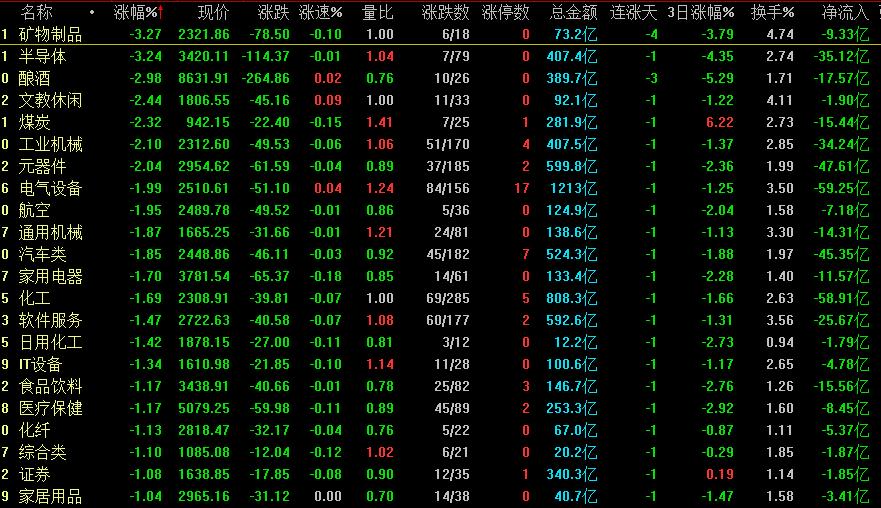Select the 家用电器 sector name

click(51, 276)
